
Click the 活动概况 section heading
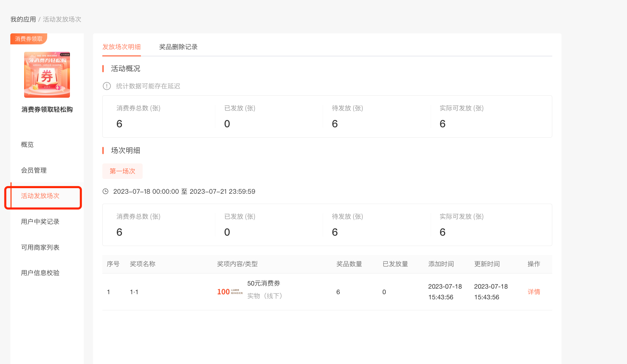[x=125, y=68]
